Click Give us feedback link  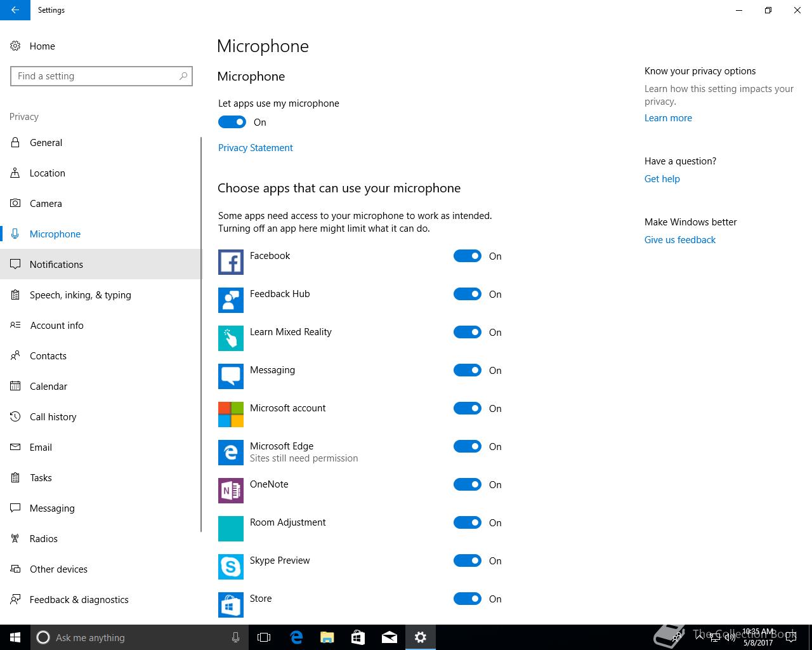click(x=680, y=240)
